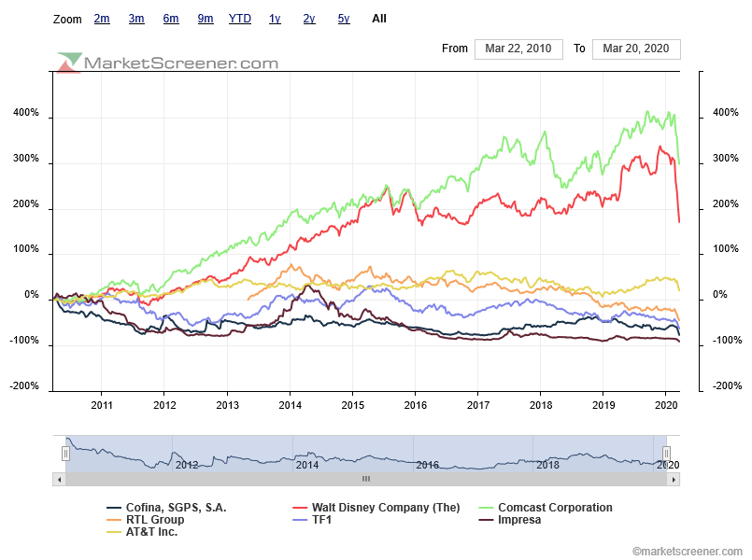Select 5y zoom range
This screenshot has height=560, width=752.
[x=344, y=19]
